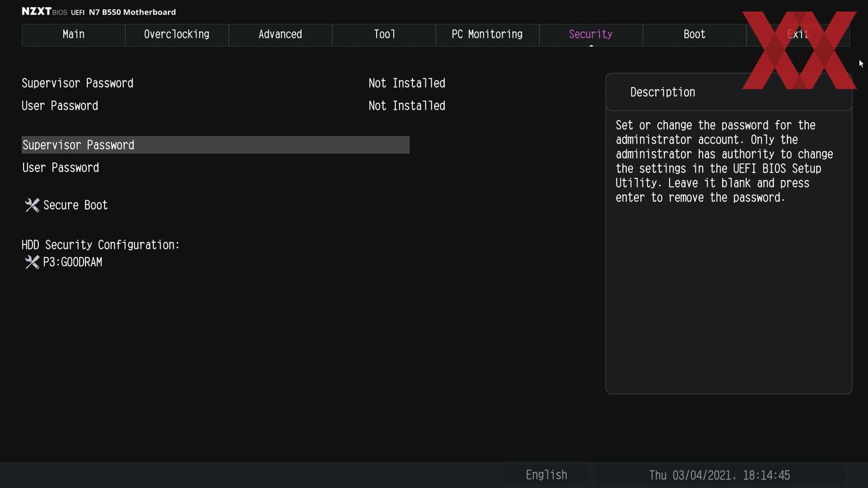Image resolution: width=868 pixels, height=488 pixels.
Task: Select the highlighted Supervisor Password option
Action: [216, 145]
